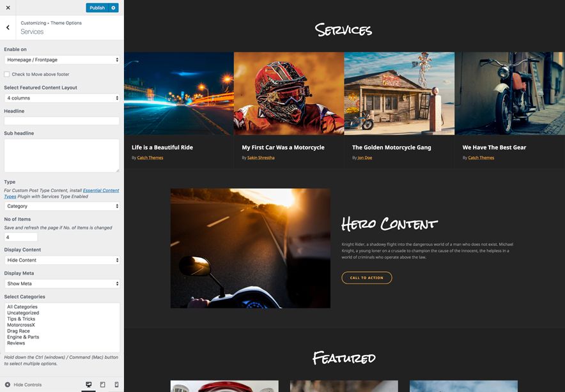Open the Display Meta dropdown

tap(61, 283)
